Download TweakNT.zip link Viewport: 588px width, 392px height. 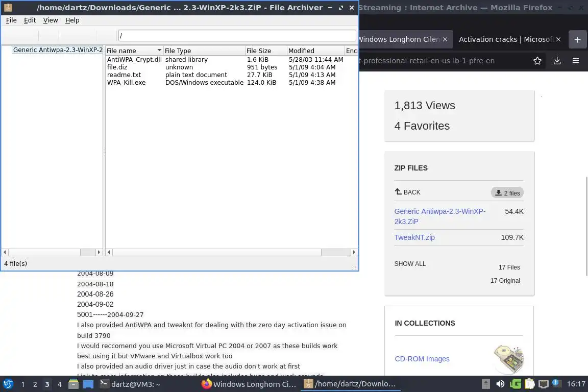pos(414,237)
